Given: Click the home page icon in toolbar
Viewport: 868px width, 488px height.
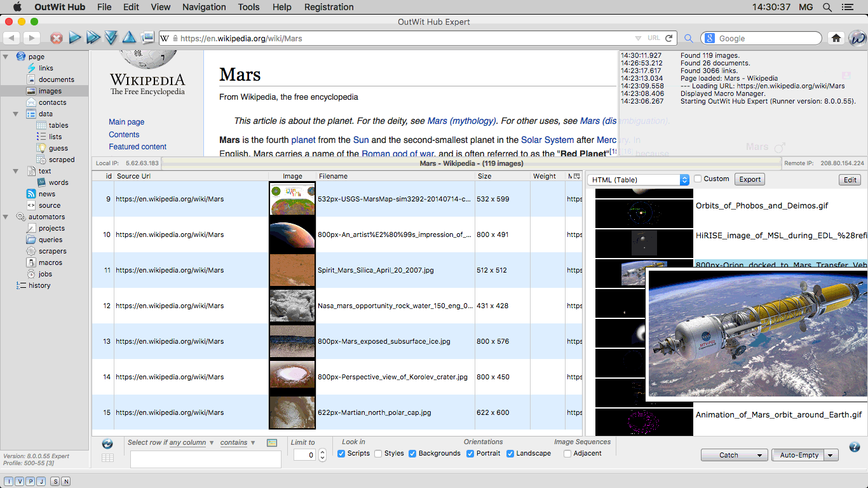Looking at the screenshot, I should 836,38.
